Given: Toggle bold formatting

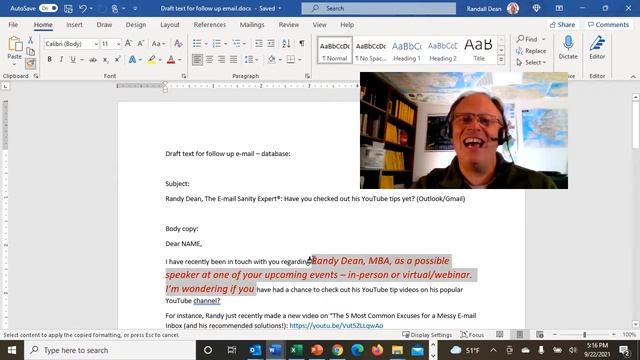Looking at the screenshot, I should click(x=49, y=60).
